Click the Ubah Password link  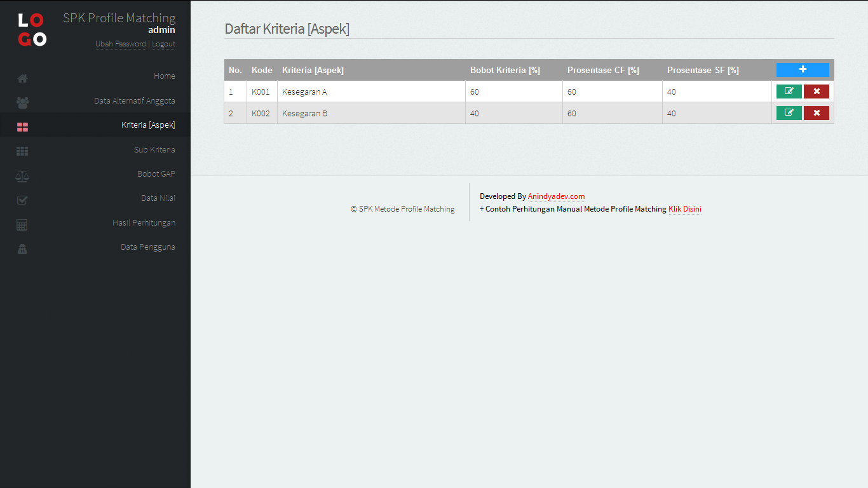tap(121, 44)
